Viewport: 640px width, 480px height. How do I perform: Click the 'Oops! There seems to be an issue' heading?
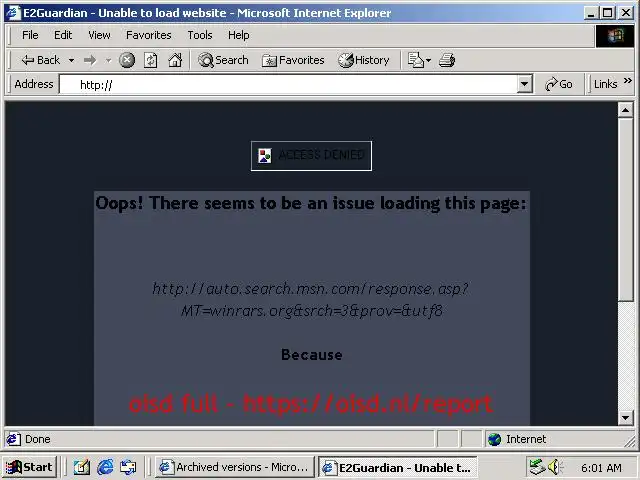point(311,203)
